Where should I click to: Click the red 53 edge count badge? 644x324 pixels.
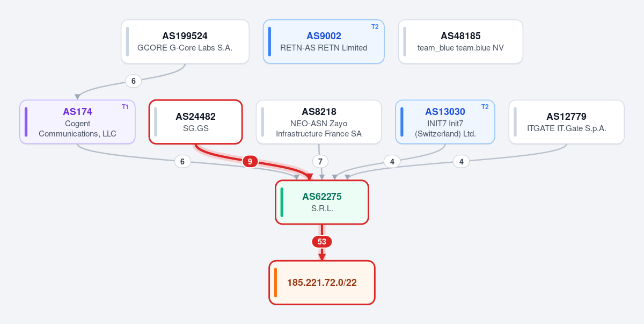coord(322,242)
